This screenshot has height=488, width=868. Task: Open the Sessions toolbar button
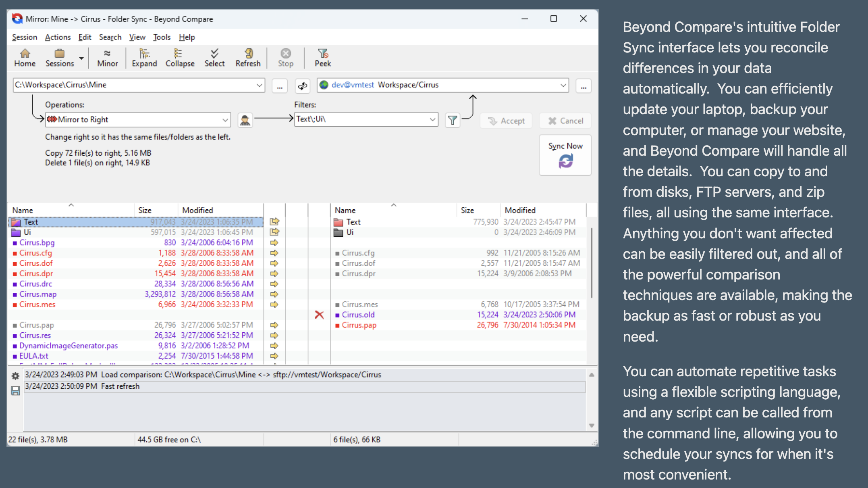(x=60, y=58)
